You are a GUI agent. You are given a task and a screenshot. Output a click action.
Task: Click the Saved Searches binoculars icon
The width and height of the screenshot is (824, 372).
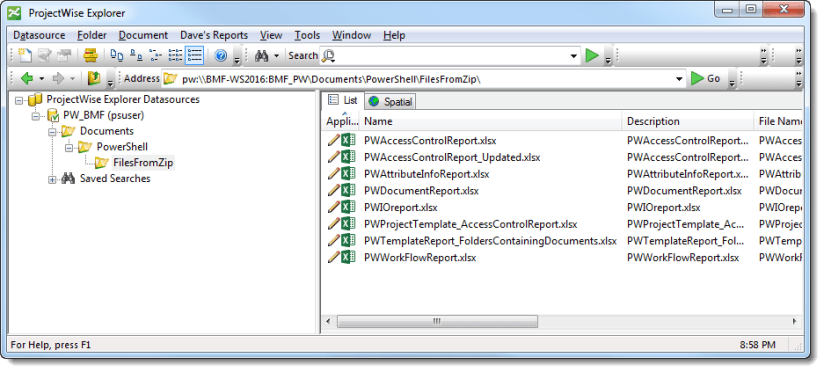coord(68,179)
